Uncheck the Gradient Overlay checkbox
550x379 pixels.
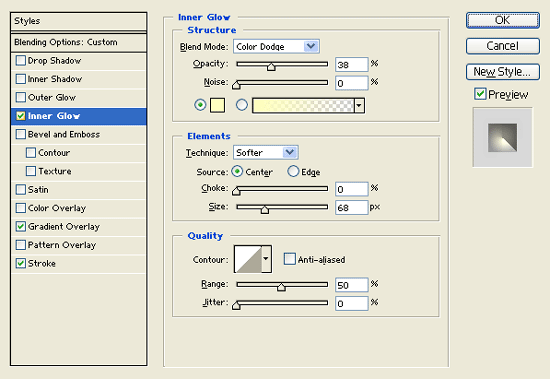click(x=21, y=226)
